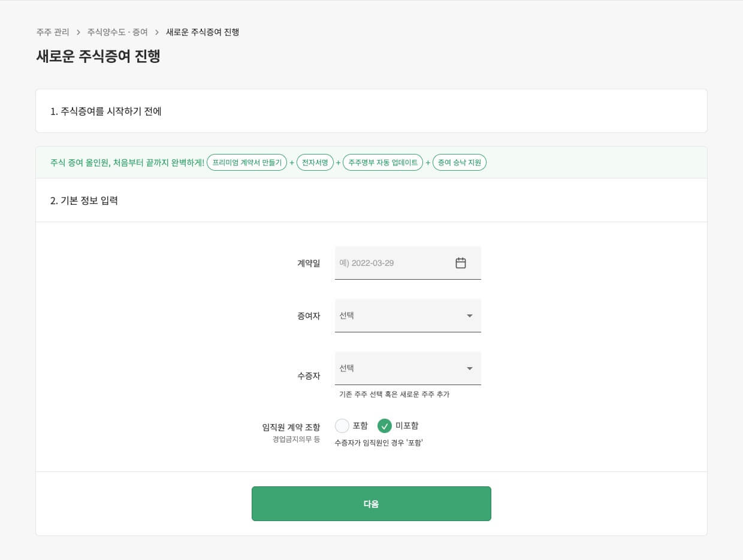Click '새로운 주식증여 진행' breadcrumb link

tap(203, 32)
